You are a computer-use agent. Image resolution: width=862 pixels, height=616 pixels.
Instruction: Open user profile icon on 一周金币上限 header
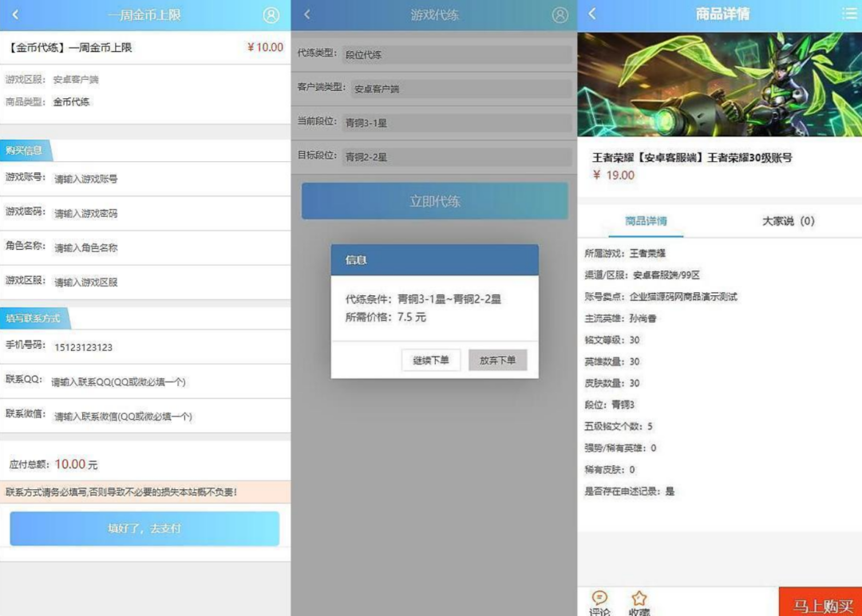(x=271, y=15)
